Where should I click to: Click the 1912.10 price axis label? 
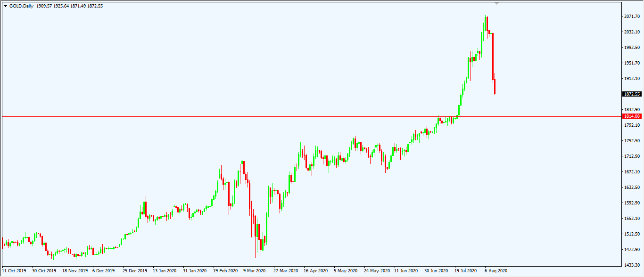pyautogui.click(x=632, y=79)
